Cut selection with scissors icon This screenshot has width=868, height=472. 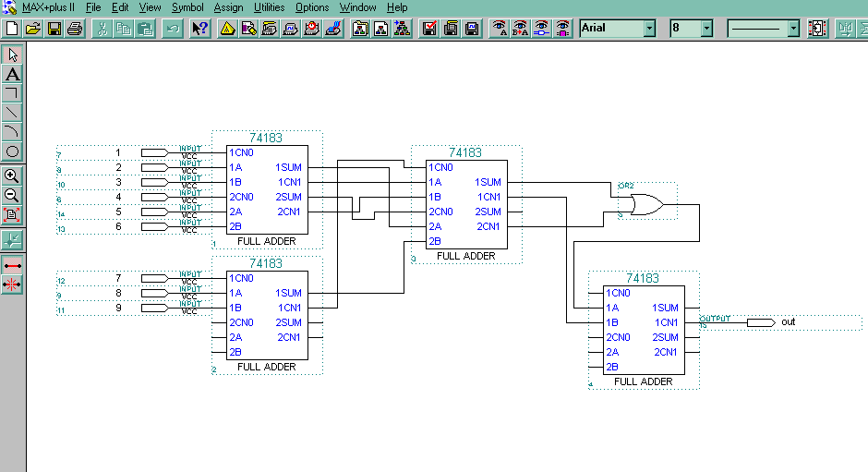point(102,29)
